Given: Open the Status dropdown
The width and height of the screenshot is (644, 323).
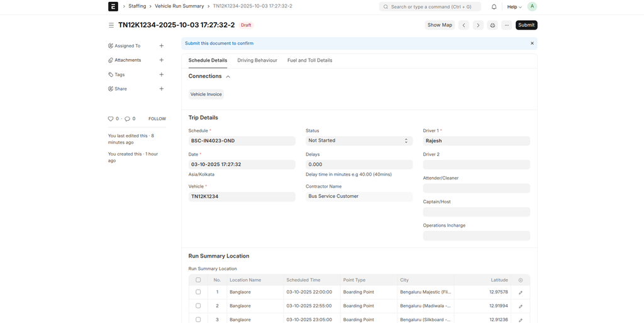Looking at the screenshot, I should pyautogui.click(x=358, y=141).
